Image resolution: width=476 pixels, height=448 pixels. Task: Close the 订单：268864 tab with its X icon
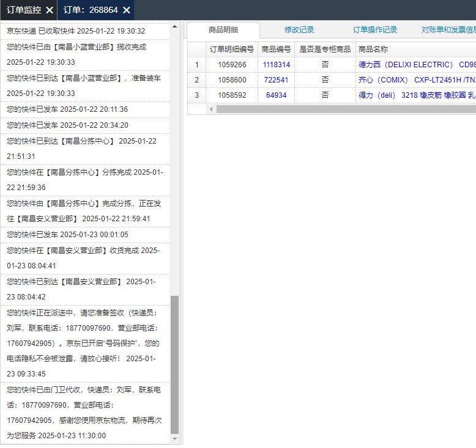pyautogui.click(x=127, y=10)
